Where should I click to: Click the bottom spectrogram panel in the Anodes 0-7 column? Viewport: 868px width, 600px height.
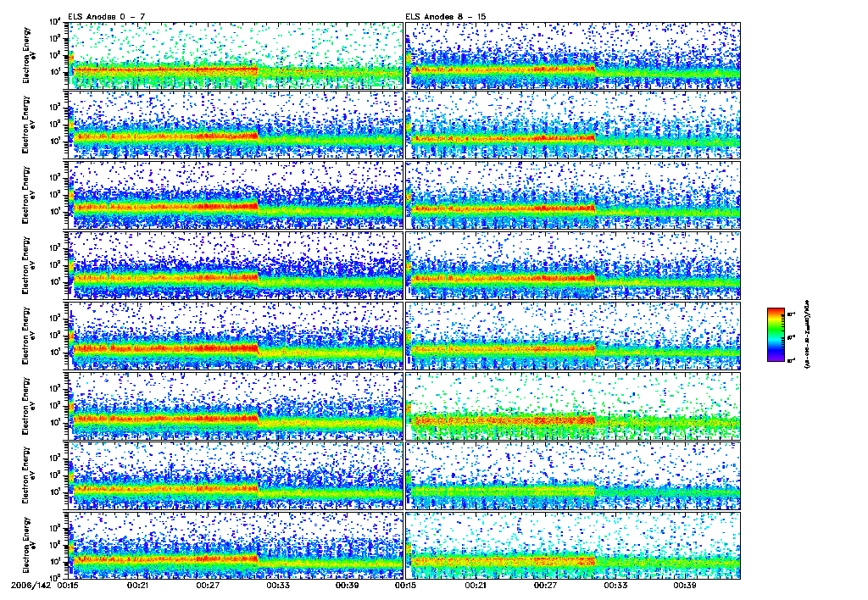236,546
